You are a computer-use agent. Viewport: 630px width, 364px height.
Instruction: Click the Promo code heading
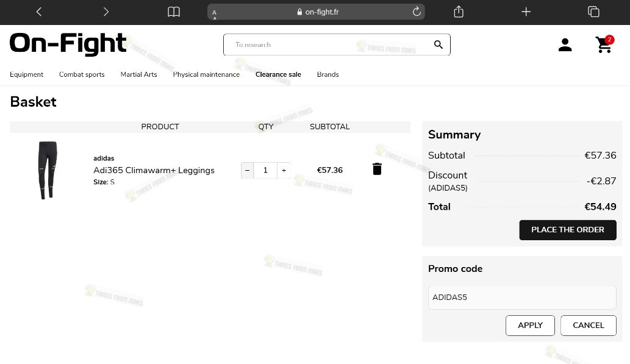455,269
